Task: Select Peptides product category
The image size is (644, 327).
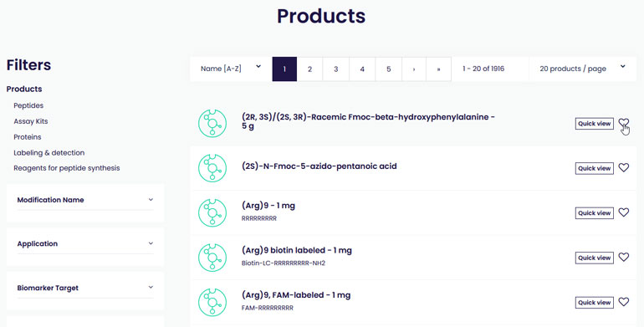Action: (x=28, y=105)
